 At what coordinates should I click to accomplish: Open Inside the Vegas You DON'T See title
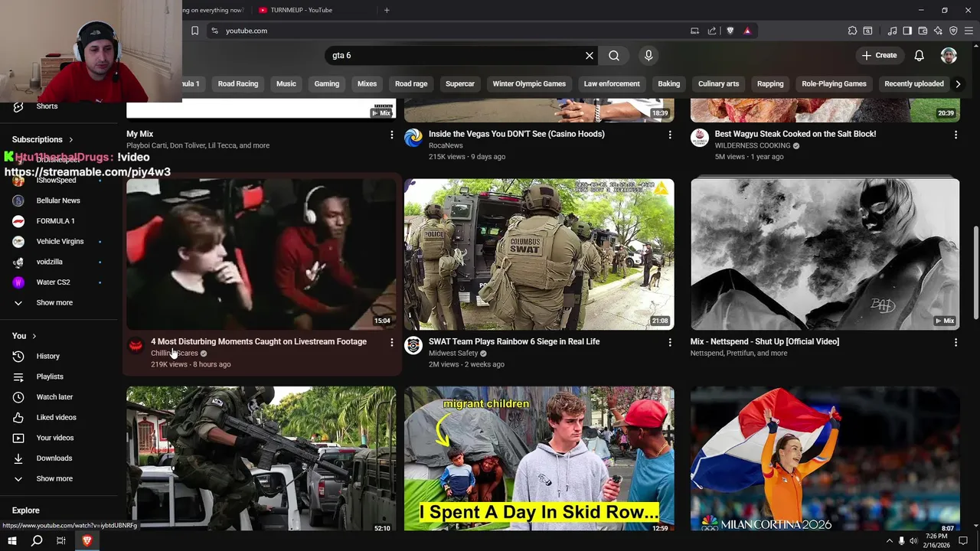coord(517,134)
